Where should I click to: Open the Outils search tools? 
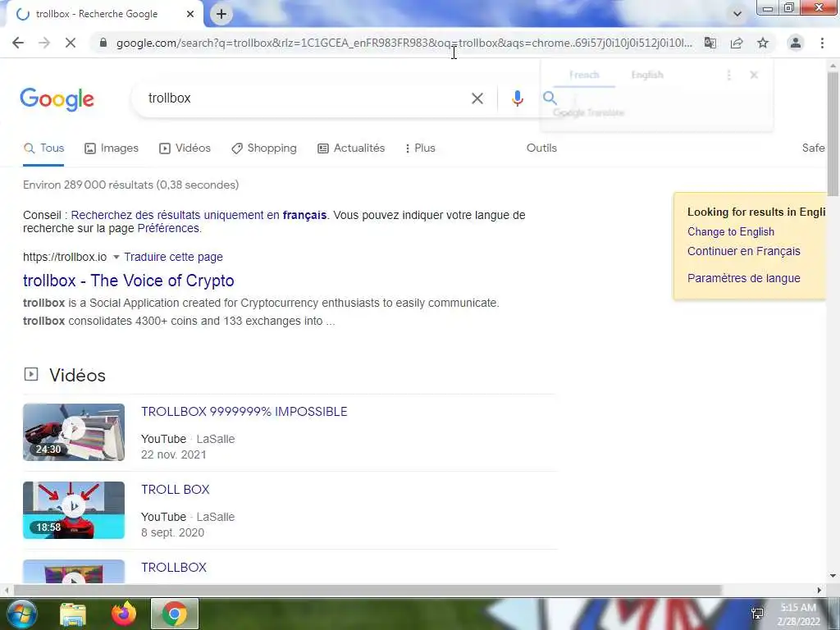(x=541, y=148)
